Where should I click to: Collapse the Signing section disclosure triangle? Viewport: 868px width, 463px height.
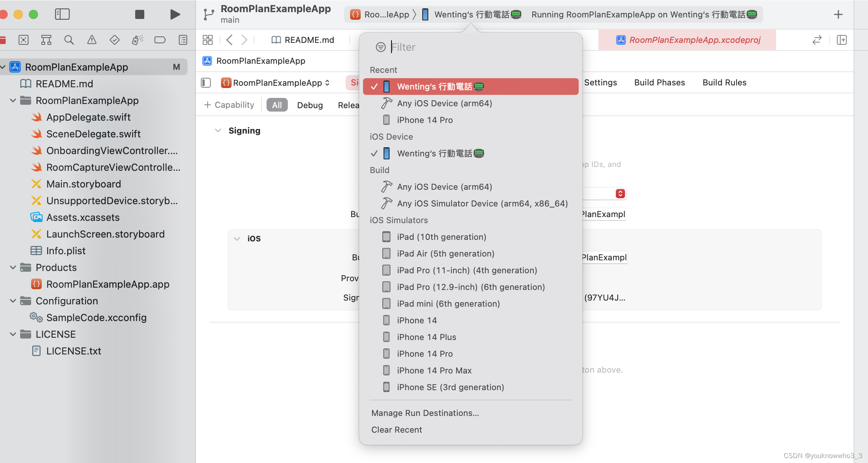tap(218, 130)
